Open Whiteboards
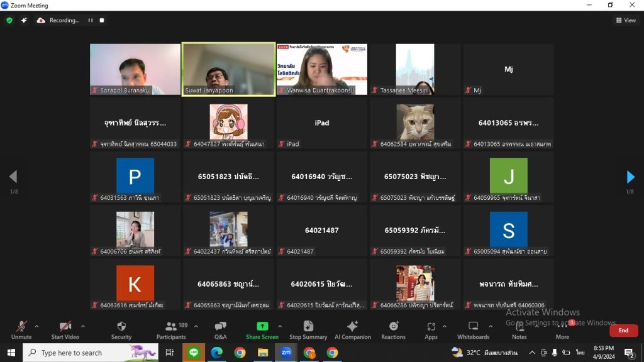 click(473, 331)
